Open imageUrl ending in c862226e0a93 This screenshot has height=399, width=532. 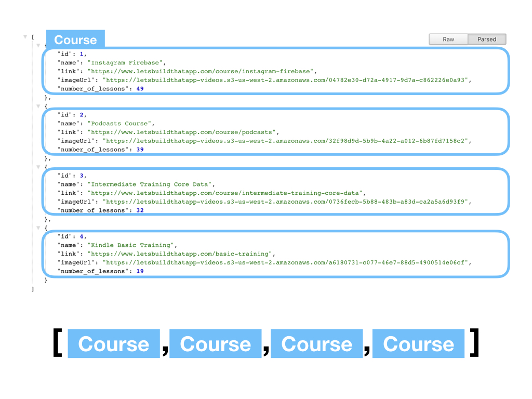coord(285,80)
